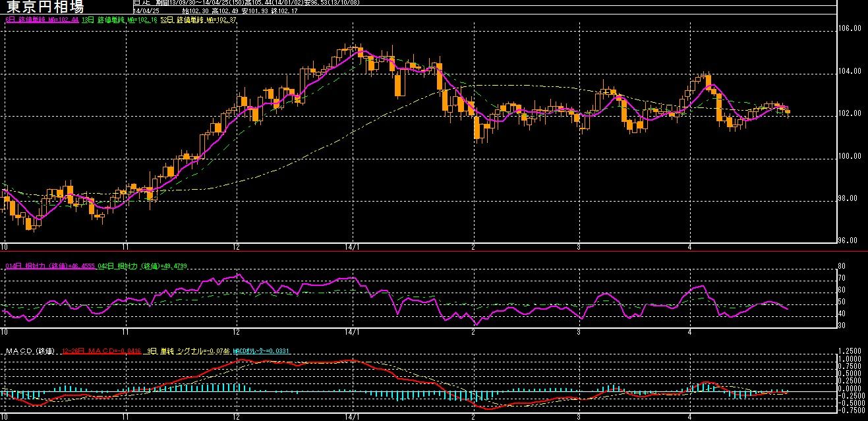This screenshot has width=868, height=421.
Task: Click the date 14/04/25 in the header
Action: coord(146,11)
